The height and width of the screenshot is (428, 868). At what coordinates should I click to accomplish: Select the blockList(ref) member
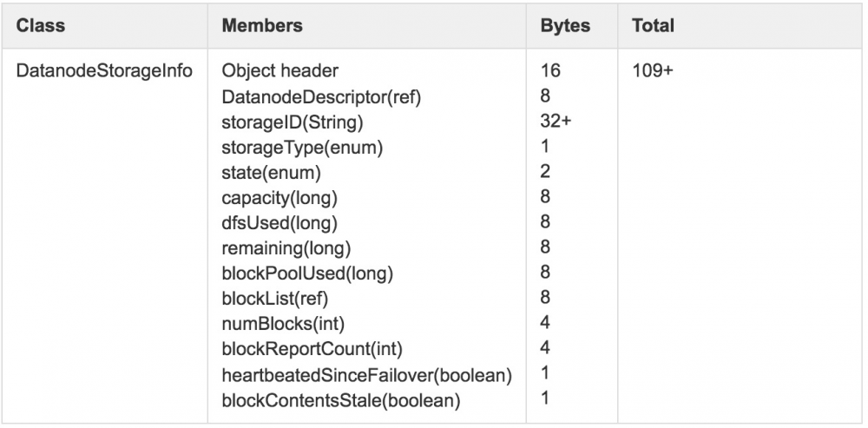point(275,299)
